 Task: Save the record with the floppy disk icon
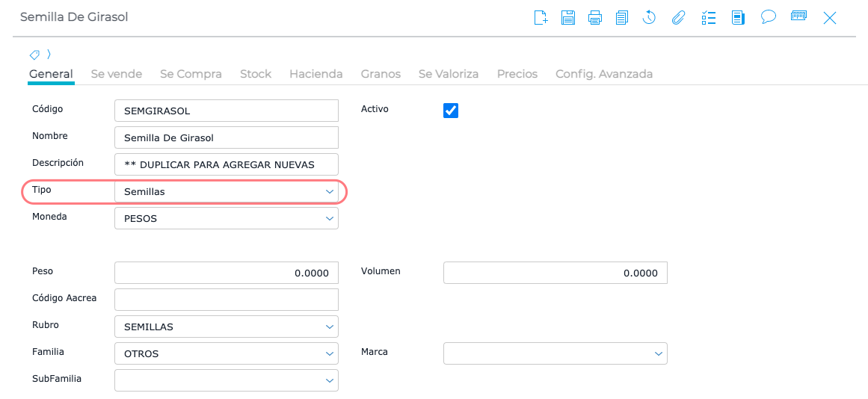[568, 17]
